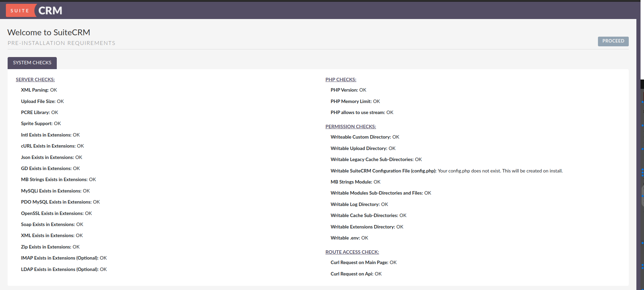Click PDO MySQL Exists in Extensions row

pos(60,202)
